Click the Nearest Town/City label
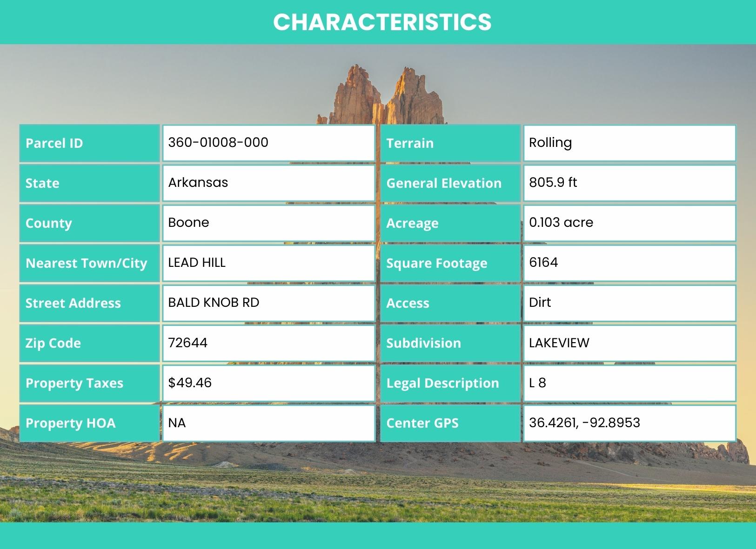 (x=87, y=263)
